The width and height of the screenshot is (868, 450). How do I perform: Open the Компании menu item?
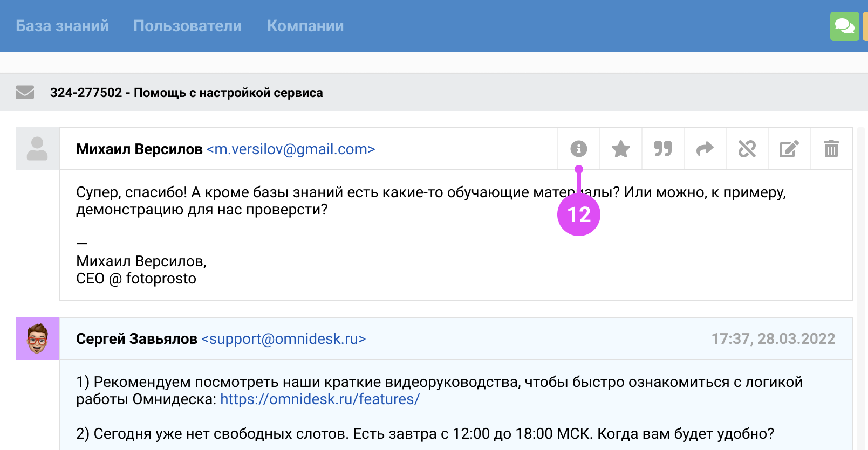305,26
